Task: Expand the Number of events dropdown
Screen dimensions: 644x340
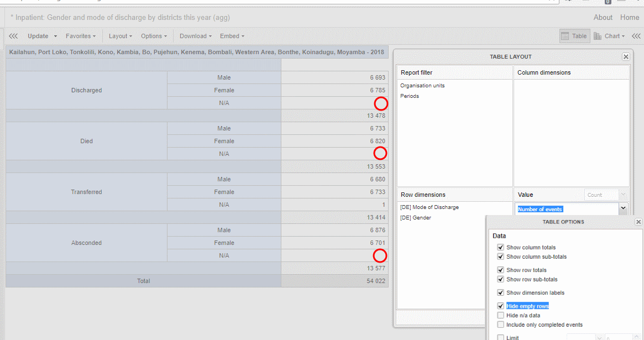Action: tap(624, 208)
